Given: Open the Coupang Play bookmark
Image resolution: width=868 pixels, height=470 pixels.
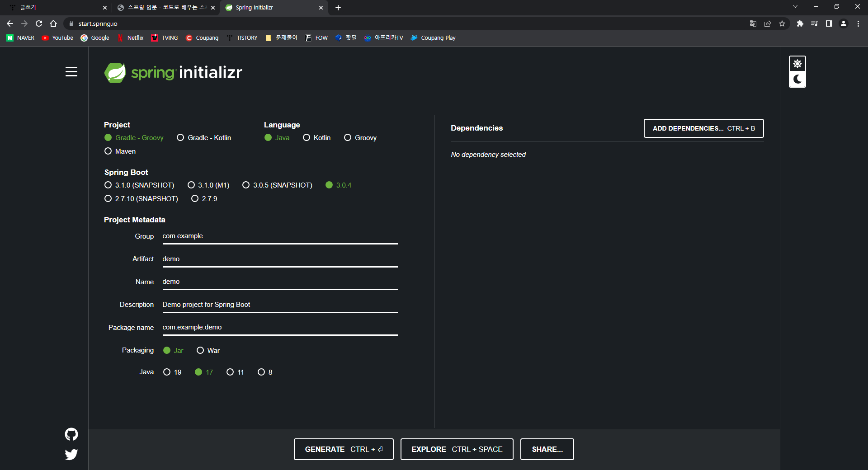Looking at the screenshot, I should tap(433, 38).
